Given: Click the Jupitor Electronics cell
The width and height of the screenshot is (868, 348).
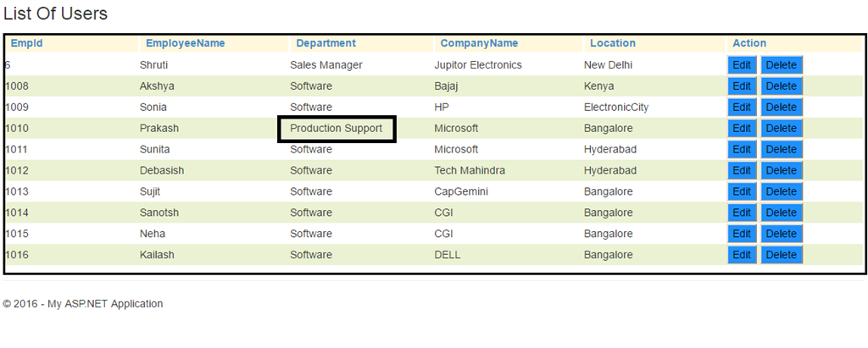Looking at the screenshot, I should (478, 65).
